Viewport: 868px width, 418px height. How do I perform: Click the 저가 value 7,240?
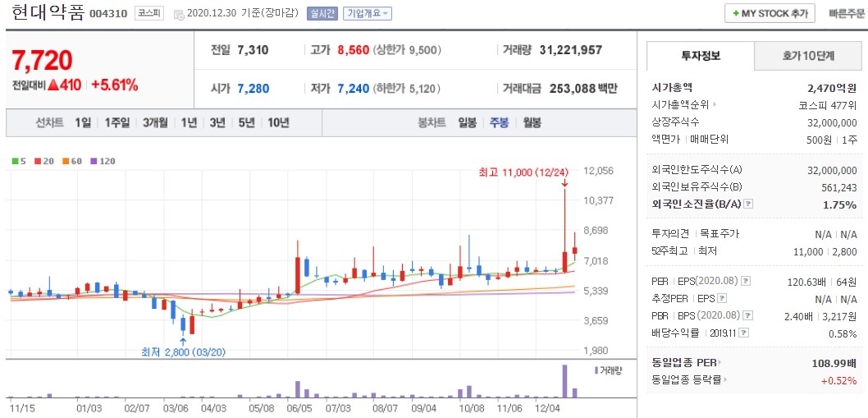coord(353,88)
